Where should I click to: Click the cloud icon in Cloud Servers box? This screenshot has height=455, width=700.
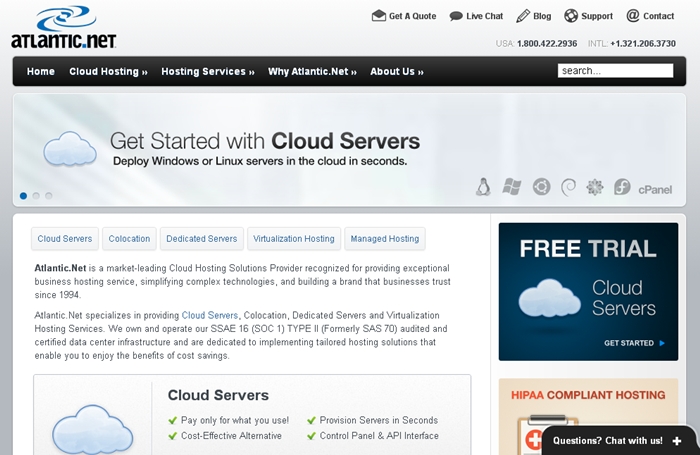[x=92, y=429]
